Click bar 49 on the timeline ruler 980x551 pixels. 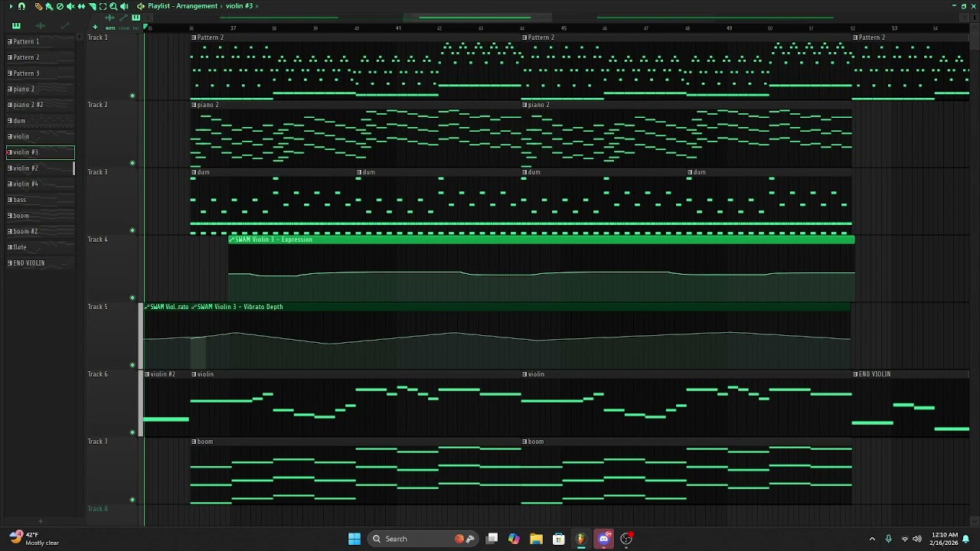pyautogui.click(x=729, y=28)
